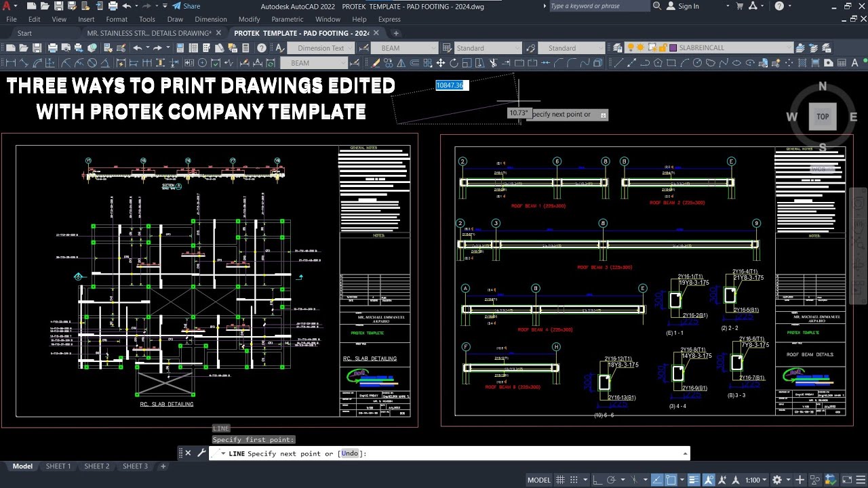Toggle snap mode dots in status bar
This screenshot has height=488, width=868.
574,480
